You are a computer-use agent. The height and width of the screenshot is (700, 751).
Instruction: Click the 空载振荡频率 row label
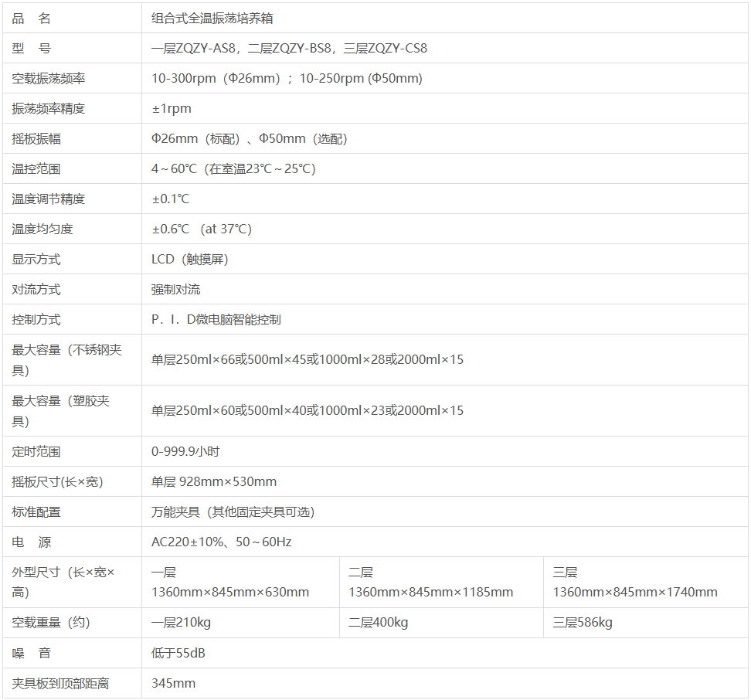pos(49,79)
